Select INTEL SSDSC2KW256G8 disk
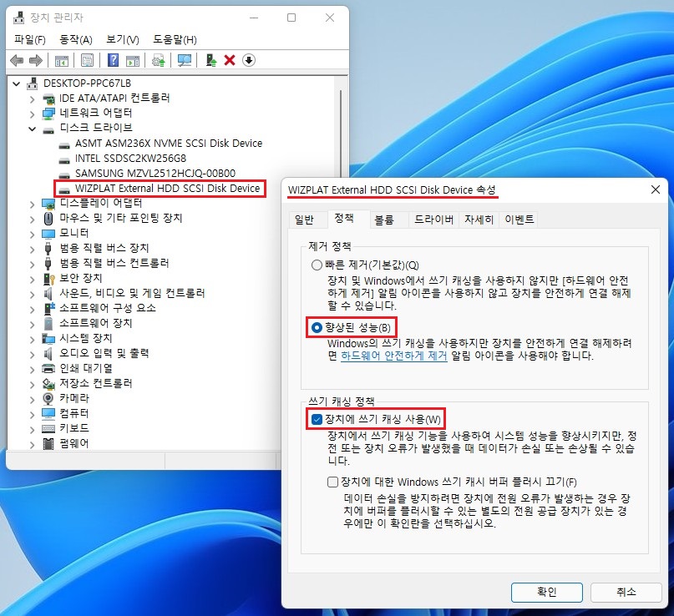The image size is (674, 616). click(x=130, y=159)
